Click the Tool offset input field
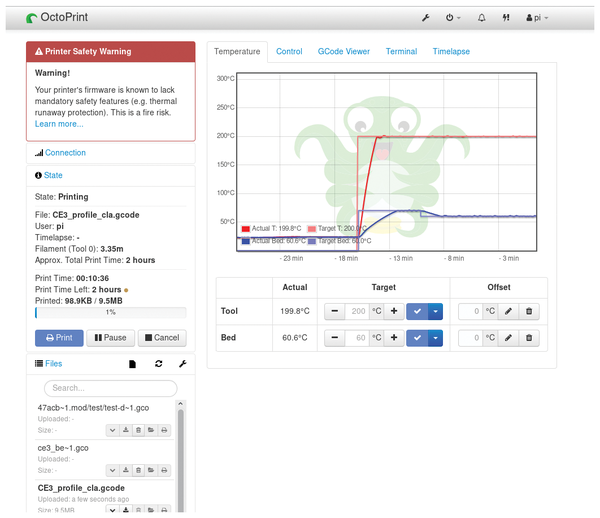This screenshot has width=600, height=518. point(470,311)
